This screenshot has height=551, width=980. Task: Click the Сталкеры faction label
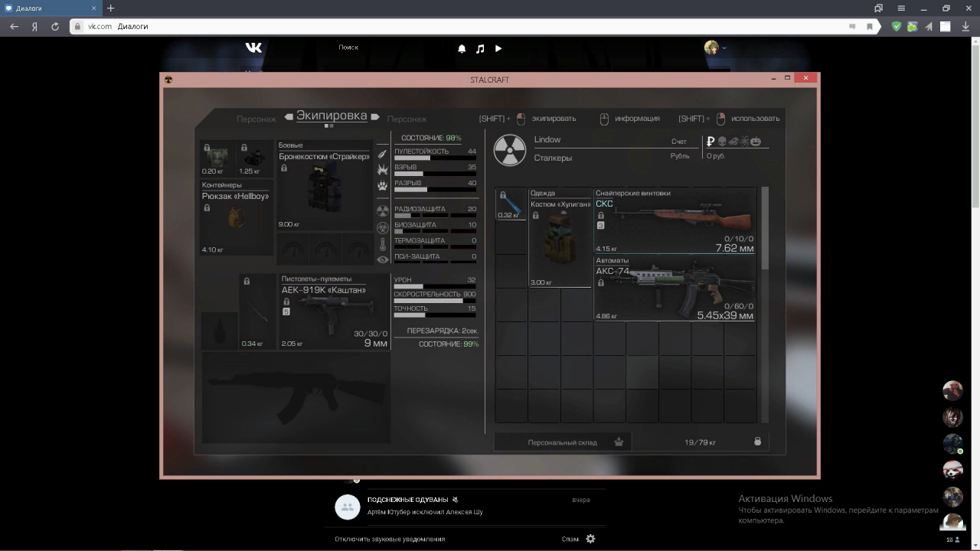(x=553, y=158)
